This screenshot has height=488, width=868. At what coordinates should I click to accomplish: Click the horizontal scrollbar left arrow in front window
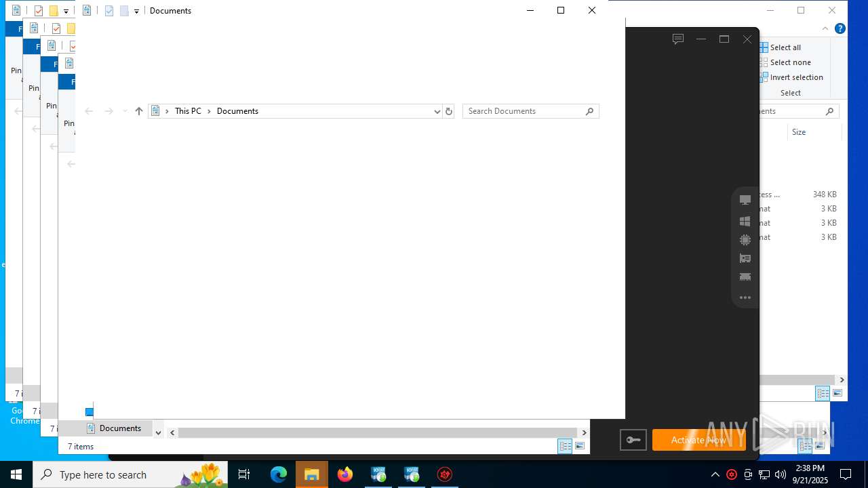click(172, 432)
